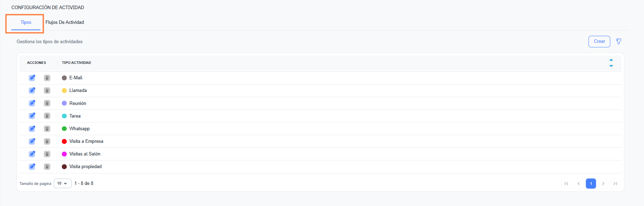Jump to the last page
Screen dimensions: 644x206
(x=615, y=184)
